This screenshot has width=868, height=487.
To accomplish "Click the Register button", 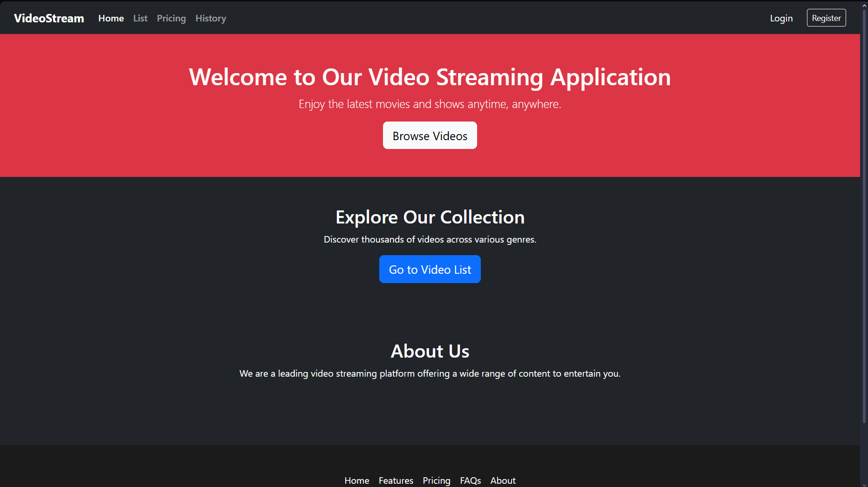I will [826, 18].
